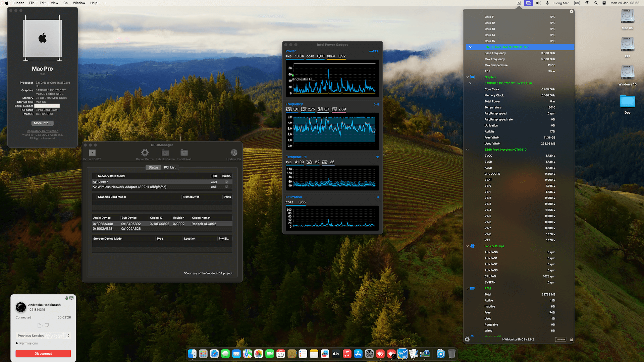Toggle the Builtin checkbox for I219V7
Image resolution: width=644 pixels, height=362 pixels.
pyautogui.click(x=226, y=182)
